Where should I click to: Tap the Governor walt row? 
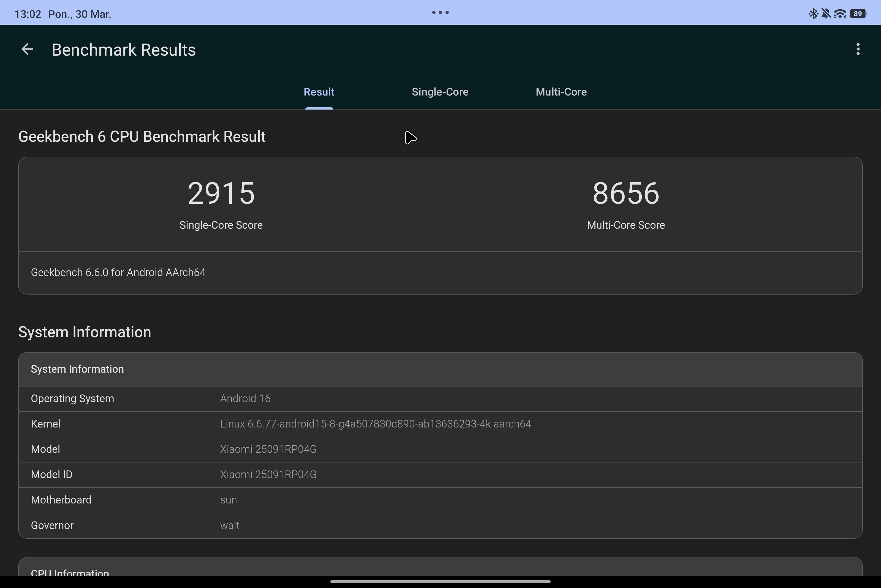click(440, 526)
